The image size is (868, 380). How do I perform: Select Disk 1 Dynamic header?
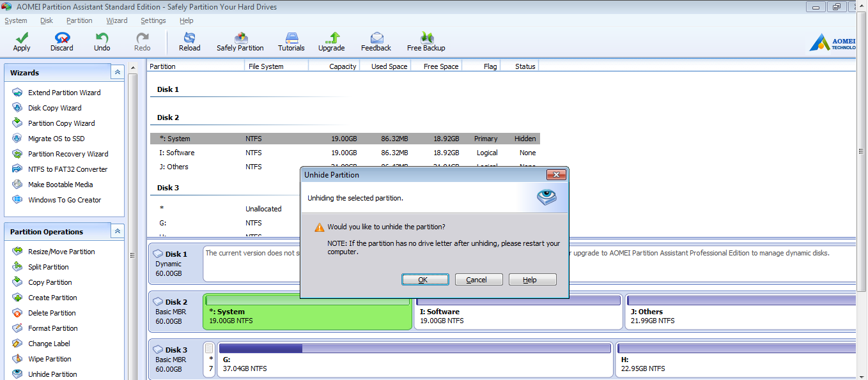[x=175, y=264]
